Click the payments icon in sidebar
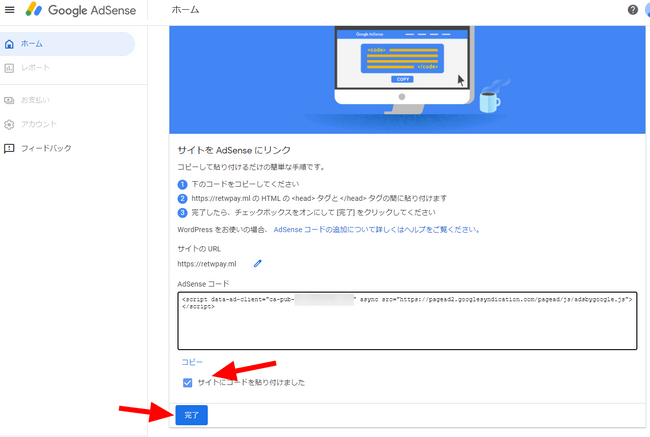The width and height of the screenshot is (650, 437). (x=9, y=100)
